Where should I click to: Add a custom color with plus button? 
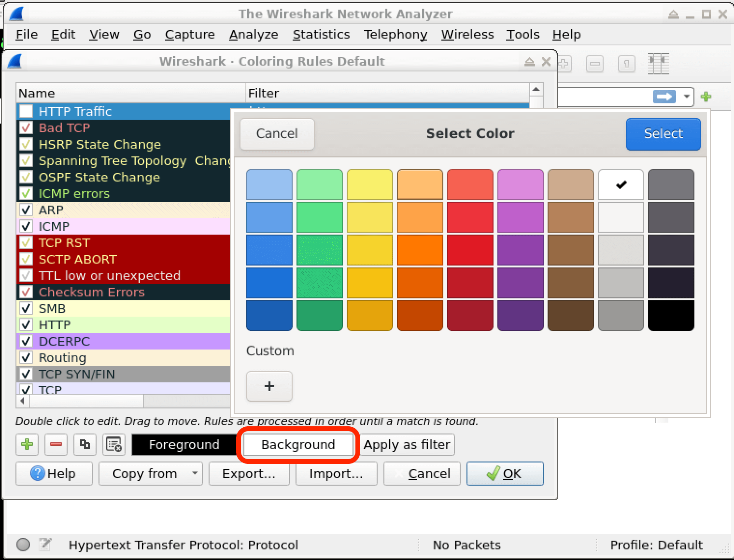pos(269,386)
